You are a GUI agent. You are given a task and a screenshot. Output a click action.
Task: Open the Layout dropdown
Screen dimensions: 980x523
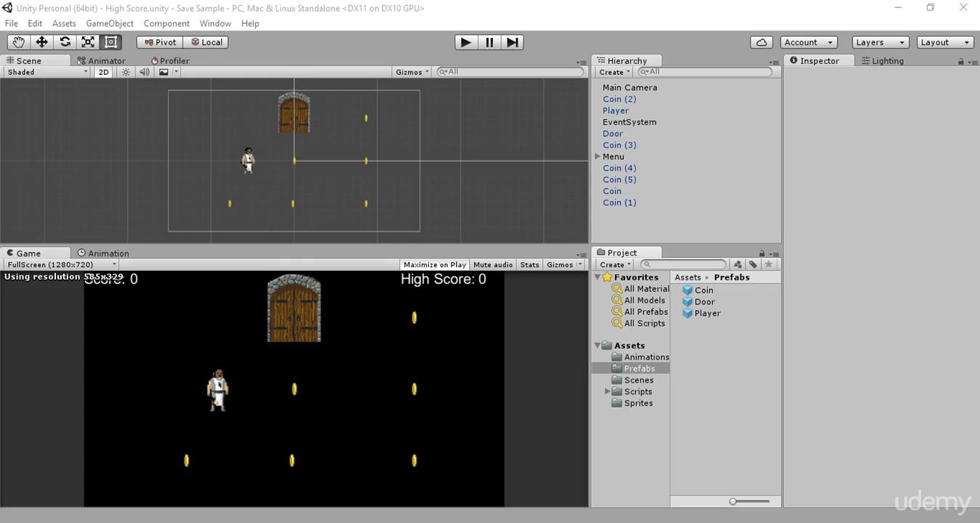pyautogui.click(x=944, y=41)
